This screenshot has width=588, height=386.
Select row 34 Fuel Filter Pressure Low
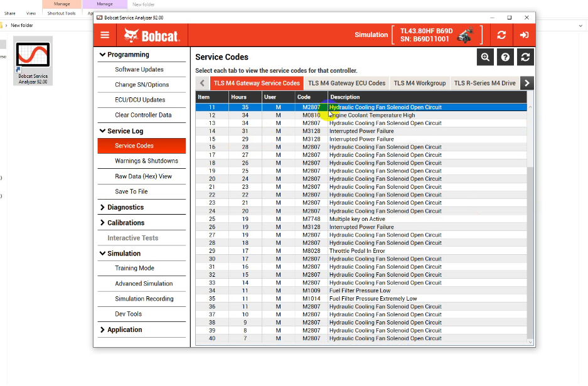[361, 291]
